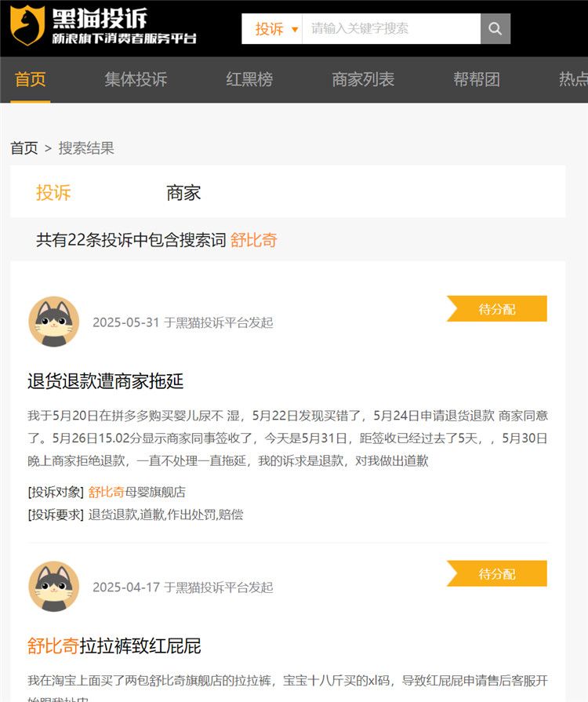The height and width of the screenshot is (702, 588).
Task: Open the 红黑榜 navigation item
Action: (x=249, y=79)
